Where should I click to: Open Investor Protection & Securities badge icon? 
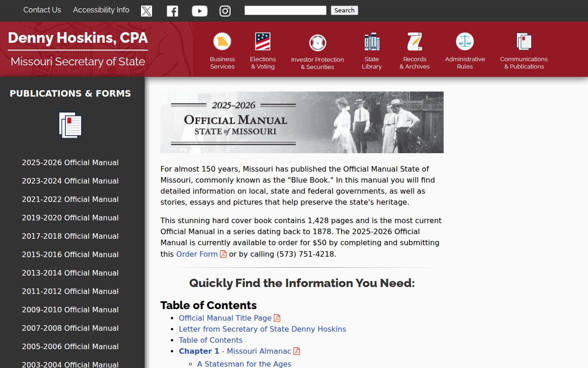[317, 43]
